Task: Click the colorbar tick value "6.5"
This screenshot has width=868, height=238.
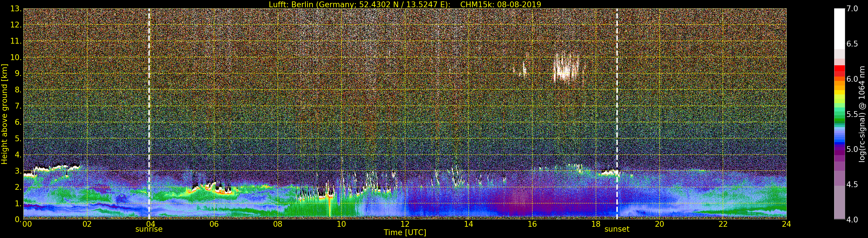Action: click(852, 44)
